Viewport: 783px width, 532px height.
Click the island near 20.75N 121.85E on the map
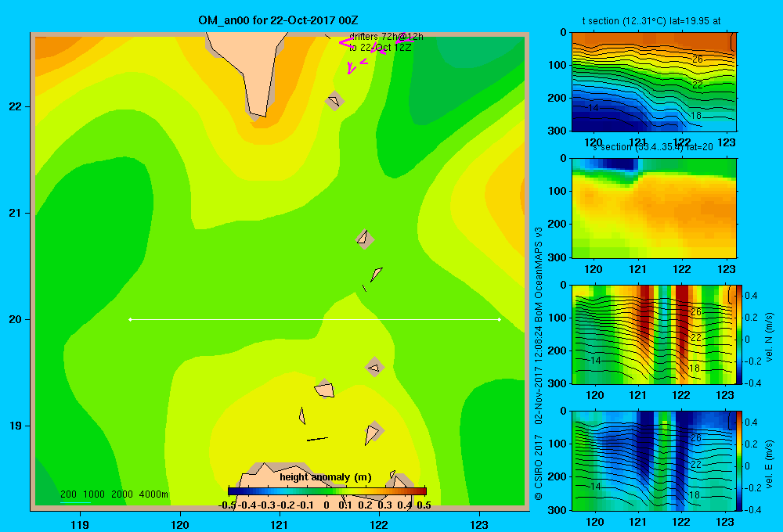click(x=365, y=239)
